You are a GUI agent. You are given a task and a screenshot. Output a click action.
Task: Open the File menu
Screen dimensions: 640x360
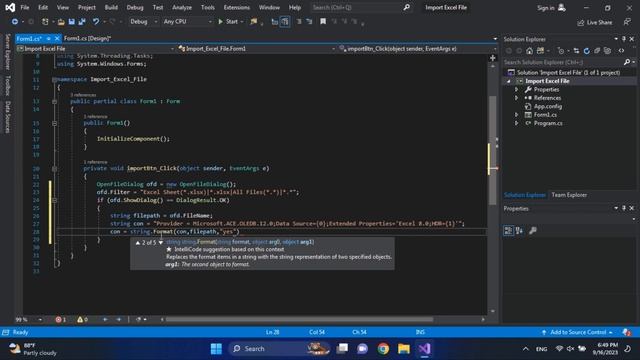(25, 7)
